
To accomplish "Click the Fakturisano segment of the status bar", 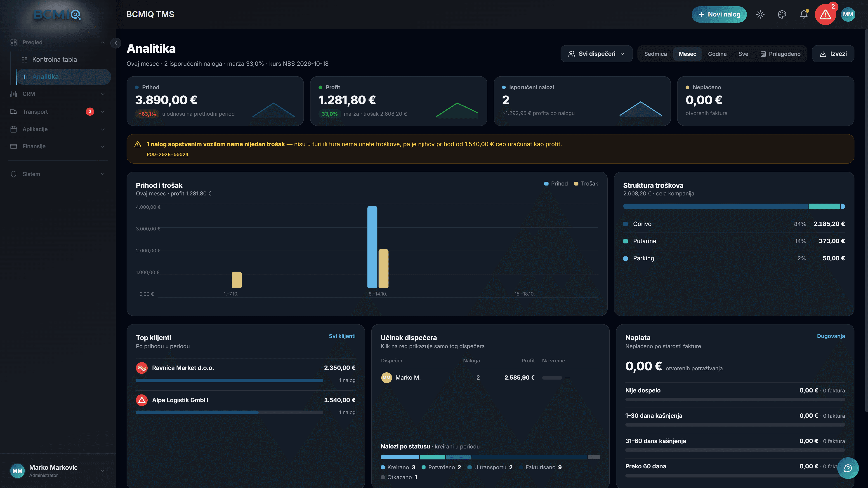I will pos(529,457).
